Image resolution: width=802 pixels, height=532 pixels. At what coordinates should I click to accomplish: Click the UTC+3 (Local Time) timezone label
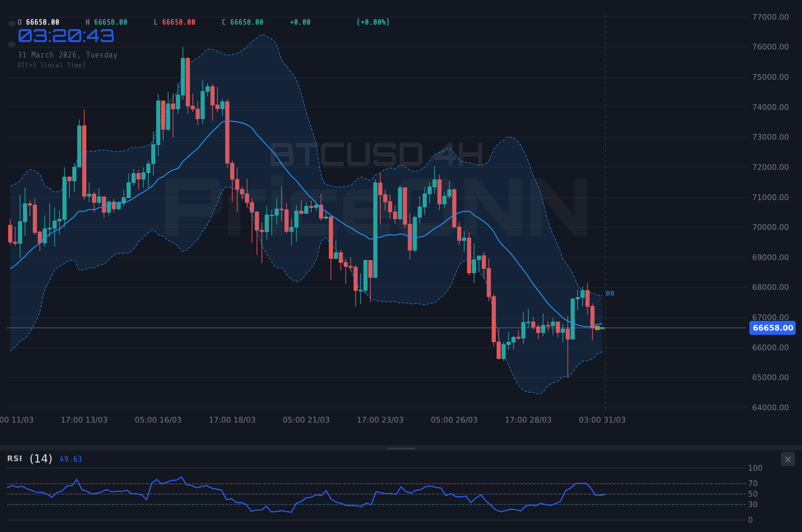click(x=51, y=65)
